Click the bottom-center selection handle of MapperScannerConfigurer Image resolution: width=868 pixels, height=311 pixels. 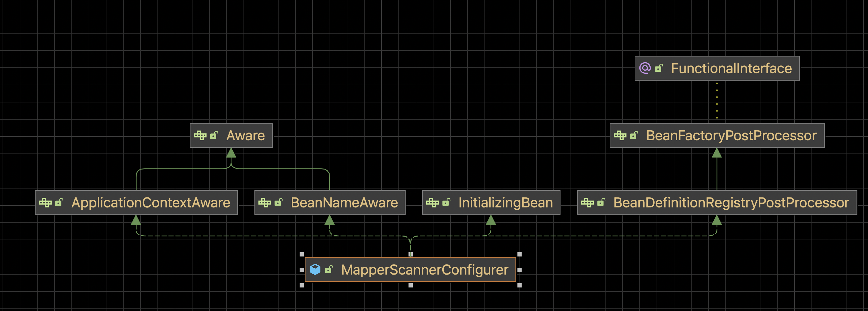(x=410, y=285)
